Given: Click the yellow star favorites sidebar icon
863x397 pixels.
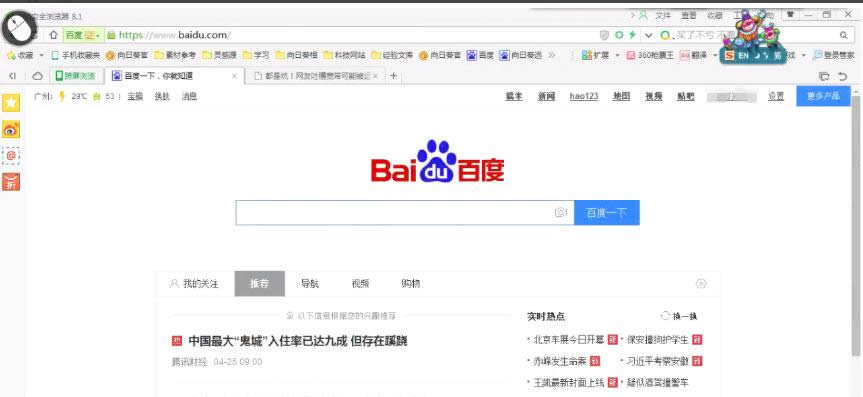Looking at the screenshot, I should pos(11,103).
